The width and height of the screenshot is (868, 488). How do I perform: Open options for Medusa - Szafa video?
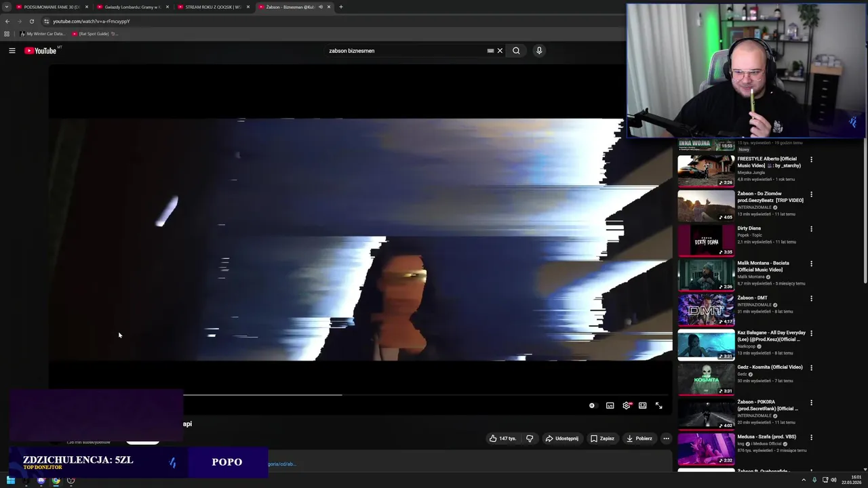point(811,437)
